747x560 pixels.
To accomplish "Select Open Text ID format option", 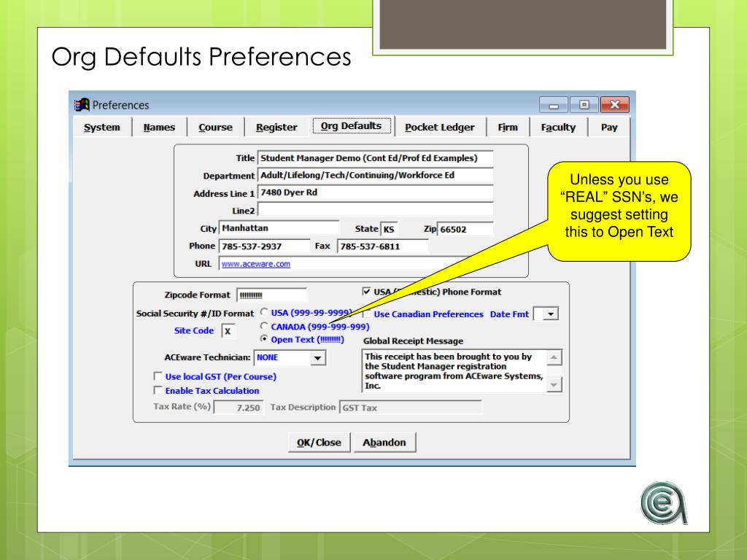I will 264,339.
